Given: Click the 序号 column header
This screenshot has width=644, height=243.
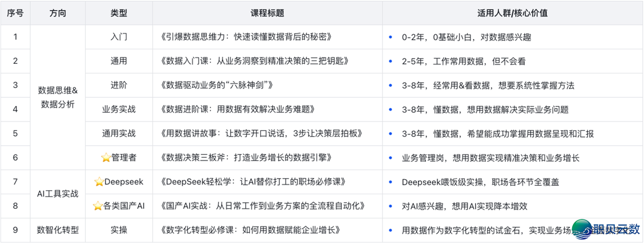Looking at the screenshot, I should (x=16, y=13).
